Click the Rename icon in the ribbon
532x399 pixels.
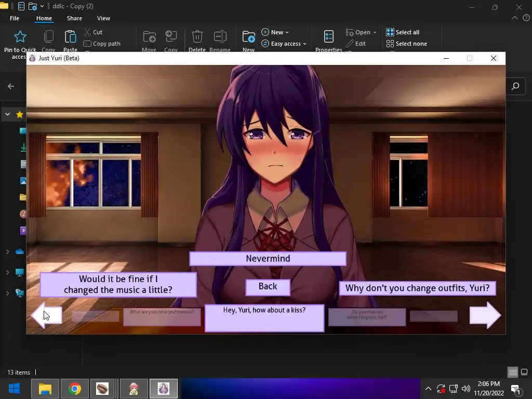pyautogui.click(x=220, y=37)
